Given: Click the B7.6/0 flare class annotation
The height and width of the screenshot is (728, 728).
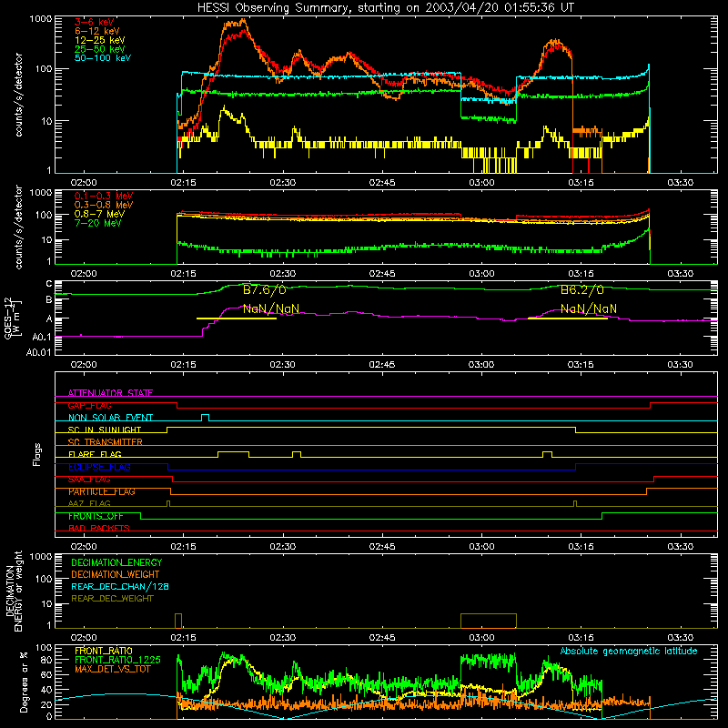Looking at the screenshot, I should point(265,290).
